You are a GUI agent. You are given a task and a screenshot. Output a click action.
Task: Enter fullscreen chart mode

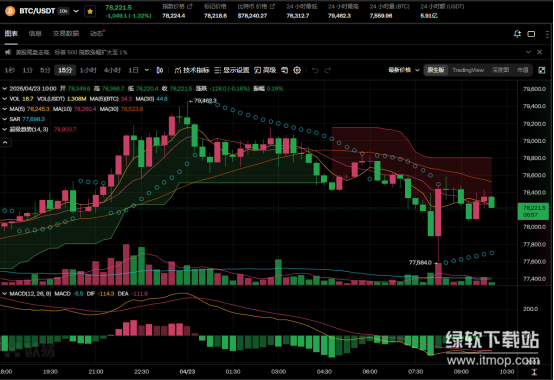point(542,70)
